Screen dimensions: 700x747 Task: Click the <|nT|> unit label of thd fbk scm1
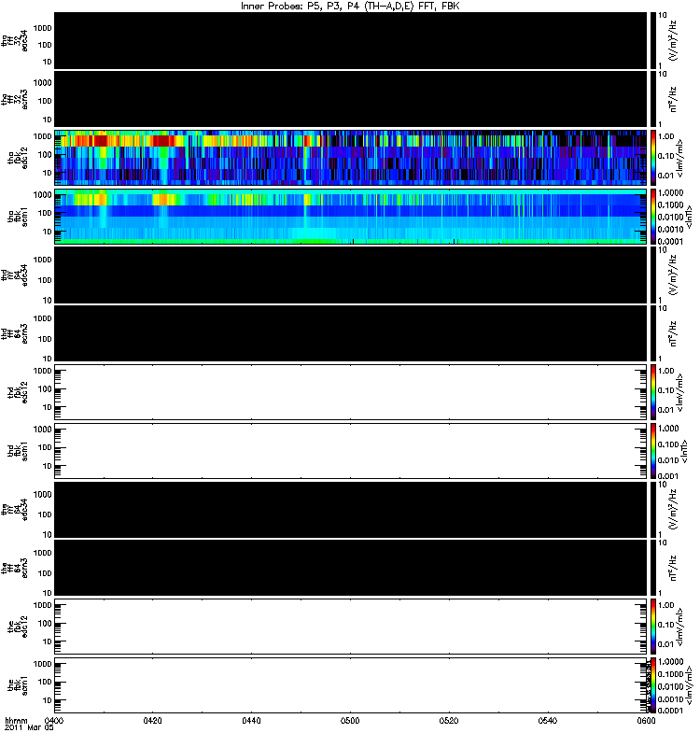(685, 451)
